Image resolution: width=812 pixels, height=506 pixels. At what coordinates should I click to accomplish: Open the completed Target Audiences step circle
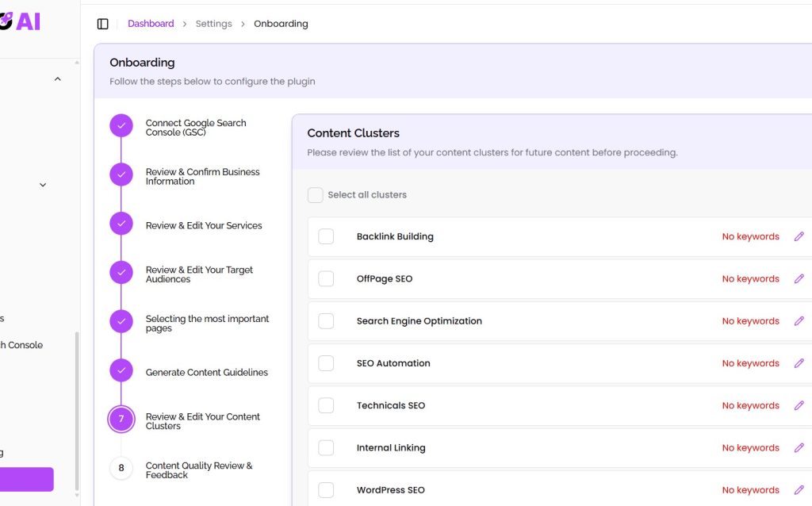tap(121, 272)
